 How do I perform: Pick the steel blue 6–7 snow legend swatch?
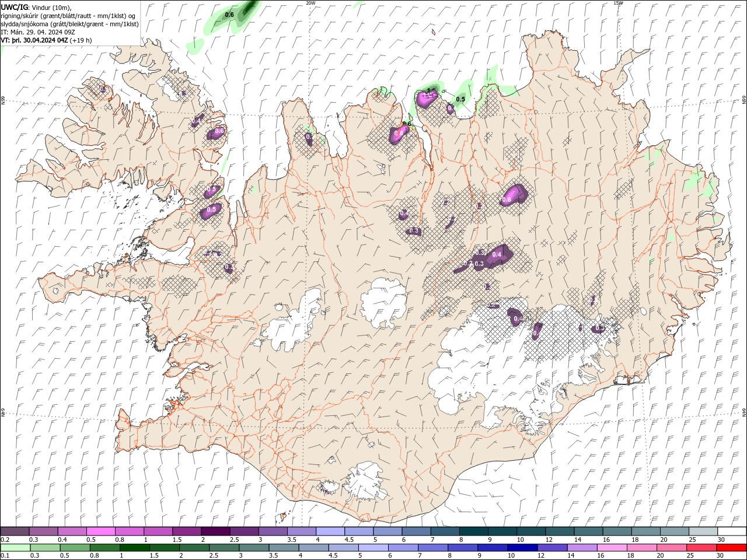(416, 531)
